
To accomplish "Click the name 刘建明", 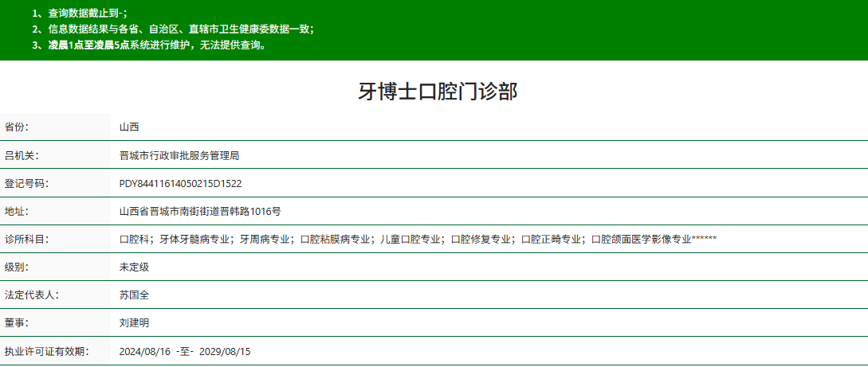I will click(x=134, y=323).
